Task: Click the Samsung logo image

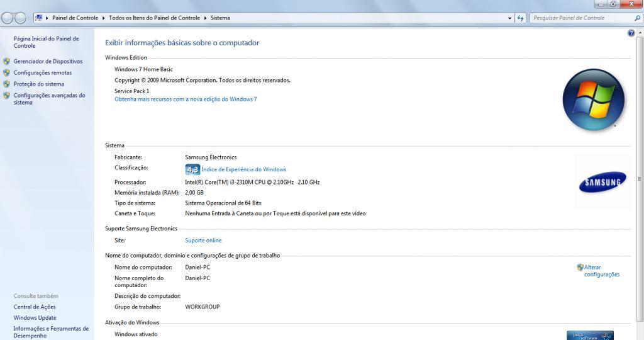Action: coord(602,182)
